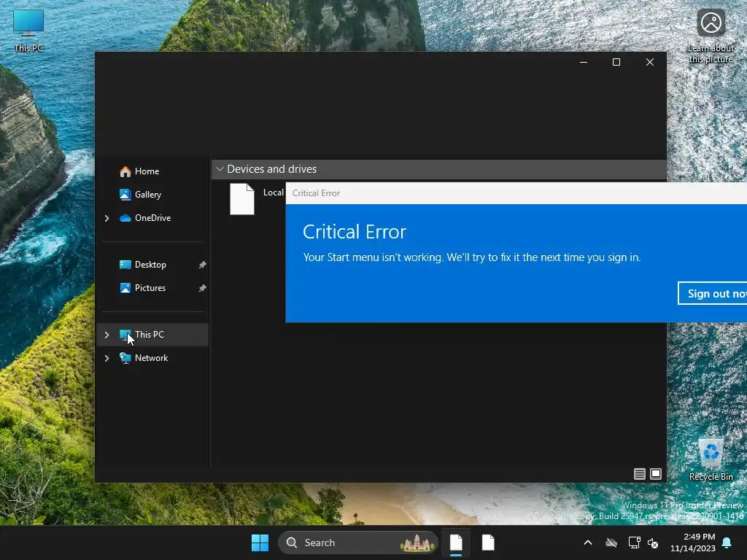Open the clock and date flyout

(693, 542)
